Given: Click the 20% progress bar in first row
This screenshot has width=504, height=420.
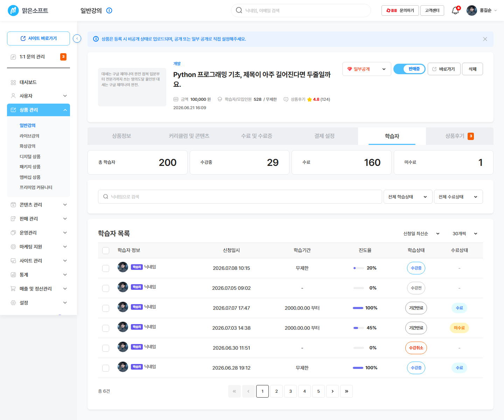Looking at the screenshot, I should [359, 268].
